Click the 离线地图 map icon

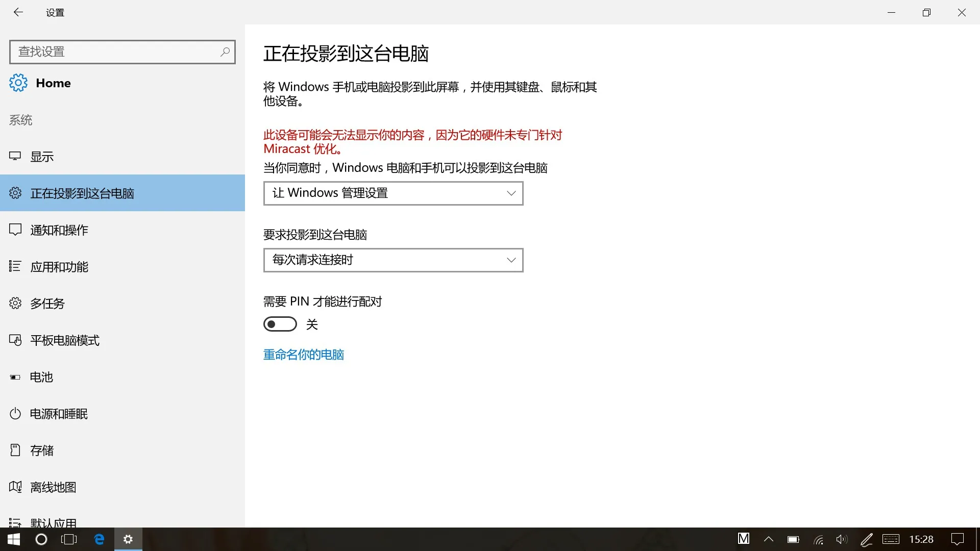click(15, 487)
